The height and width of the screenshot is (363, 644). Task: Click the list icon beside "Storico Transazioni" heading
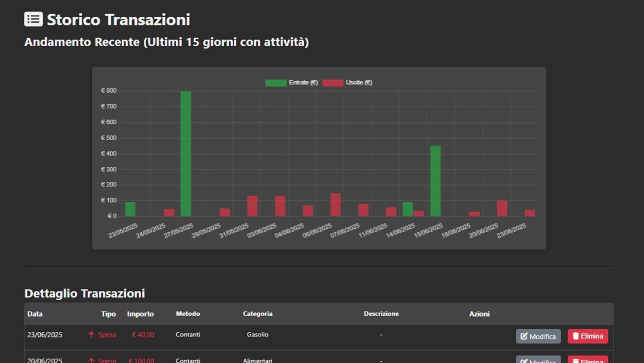33,19
